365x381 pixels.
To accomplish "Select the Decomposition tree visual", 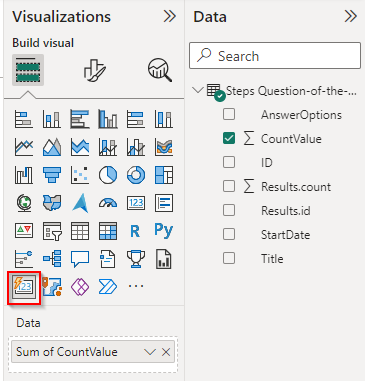I will click(52, 259).
